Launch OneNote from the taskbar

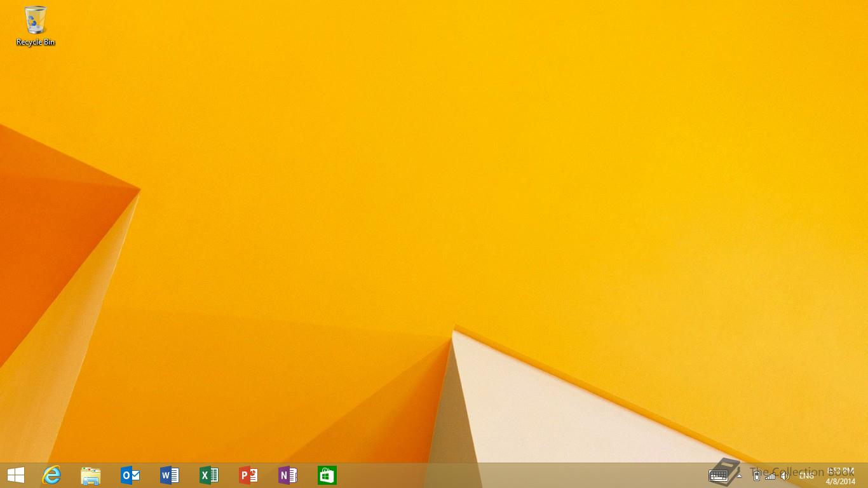(288, 475)
